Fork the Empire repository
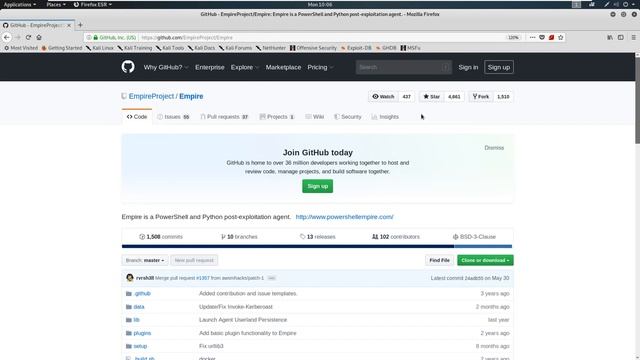This screenshot has height=360, width=640. point(481,97)
